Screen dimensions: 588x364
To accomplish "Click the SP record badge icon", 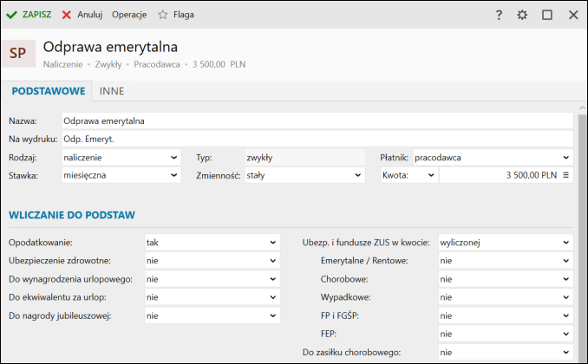I will pos(18,53).
